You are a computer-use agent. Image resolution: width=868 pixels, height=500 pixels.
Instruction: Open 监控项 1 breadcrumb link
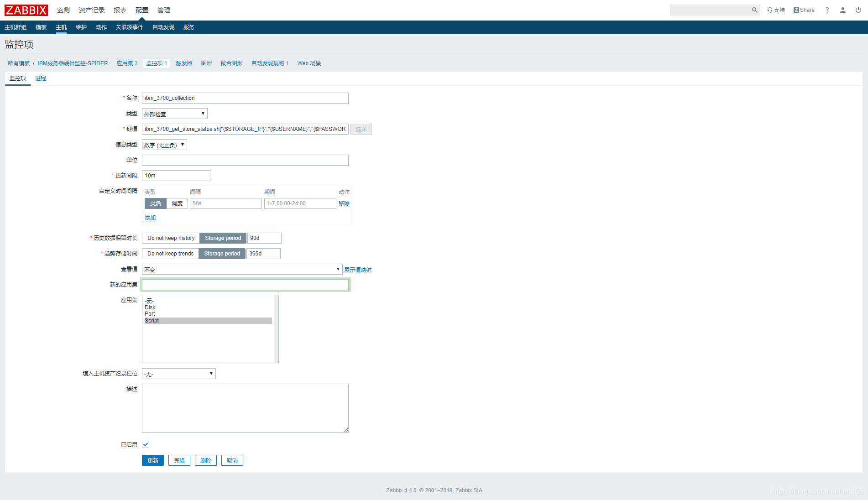[x=157, y=63]
